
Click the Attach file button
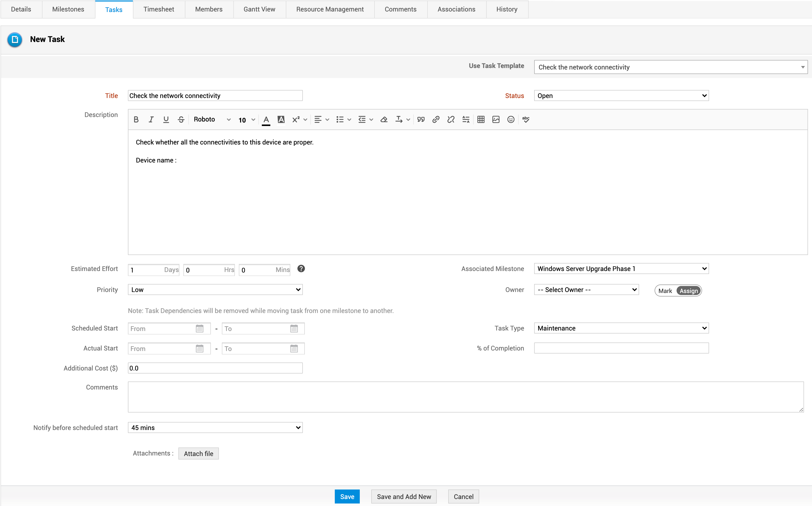pos(198,454)
